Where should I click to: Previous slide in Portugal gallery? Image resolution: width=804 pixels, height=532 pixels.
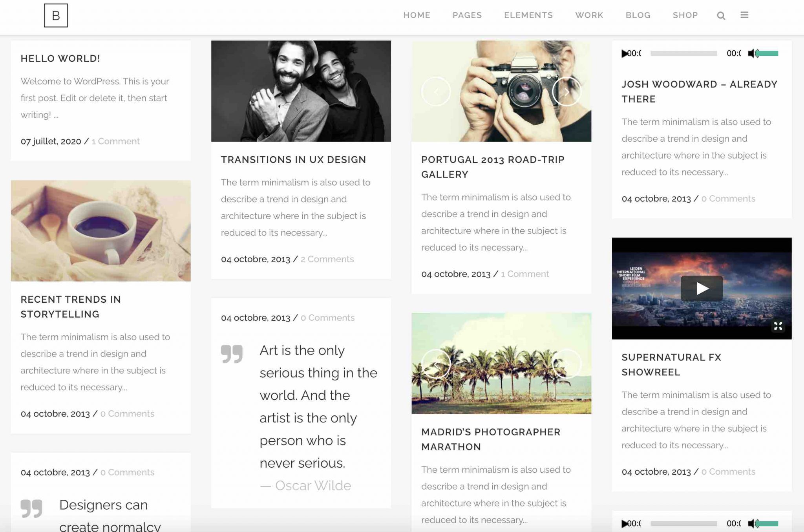[436, 91]
